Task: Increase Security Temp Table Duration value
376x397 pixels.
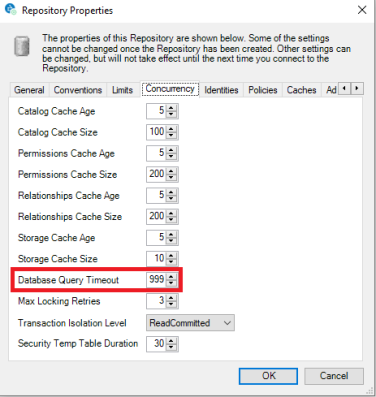Action: [x=171, y=340]
